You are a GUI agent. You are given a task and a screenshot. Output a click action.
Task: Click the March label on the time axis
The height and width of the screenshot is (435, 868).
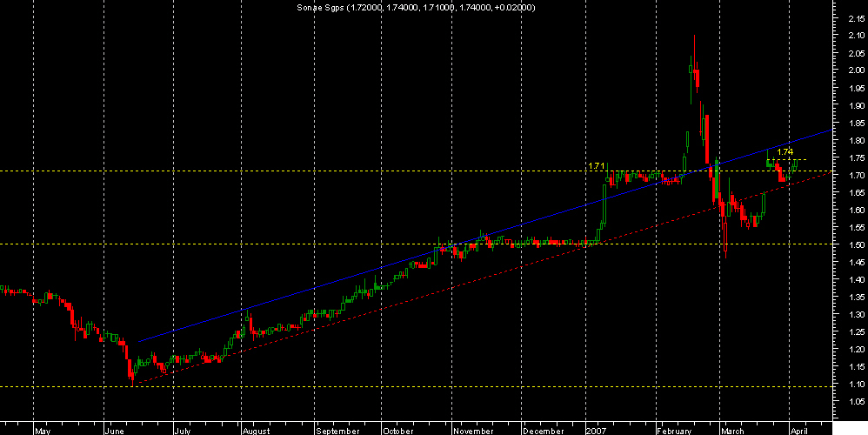733,432
